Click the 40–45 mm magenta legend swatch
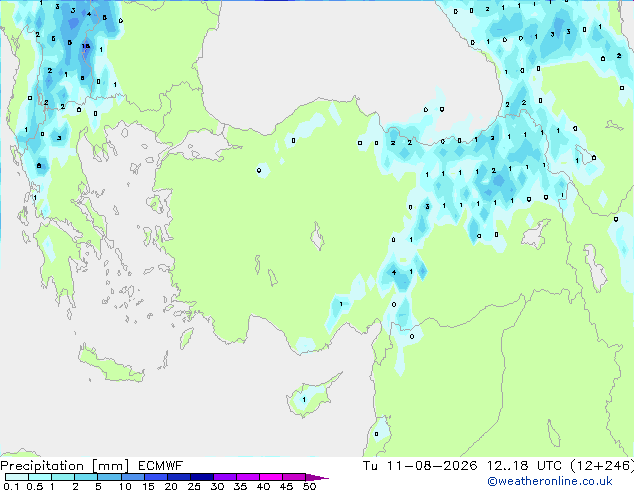The image size is (634, 490). 271,477
